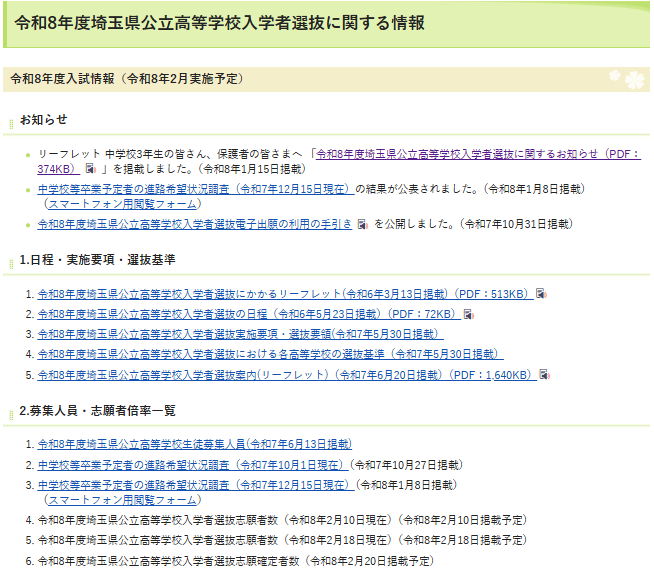
Task: Click the 志願者数 (令和8年2月18日現在) text
Action: (x=282, y=541)
